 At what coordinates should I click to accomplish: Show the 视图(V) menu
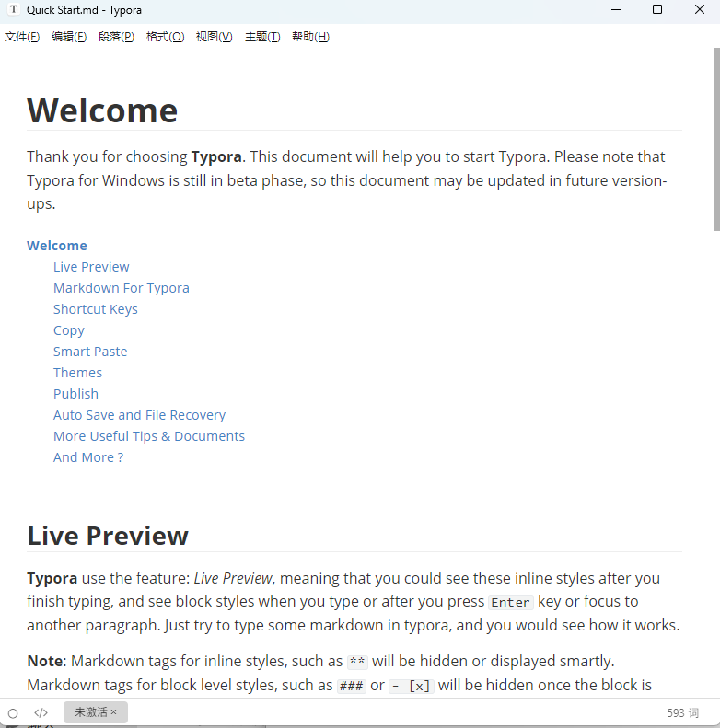(x=214, y=37)
